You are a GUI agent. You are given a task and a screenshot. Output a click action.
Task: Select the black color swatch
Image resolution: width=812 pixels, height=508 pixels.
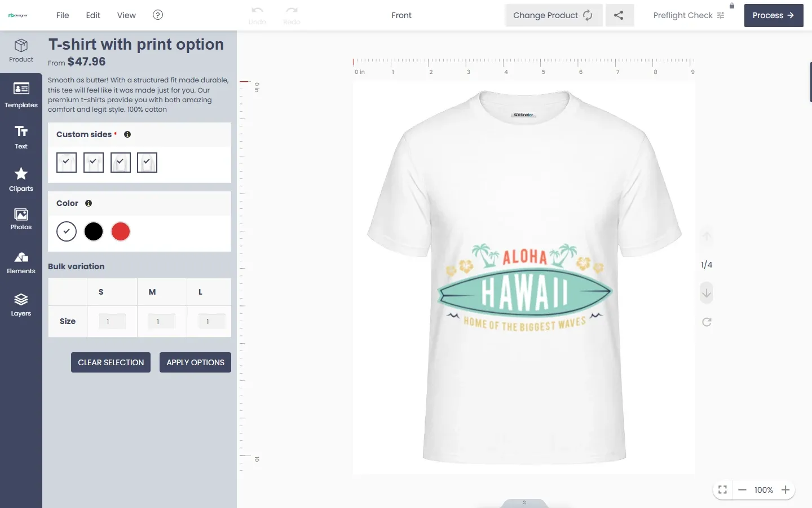94,231
